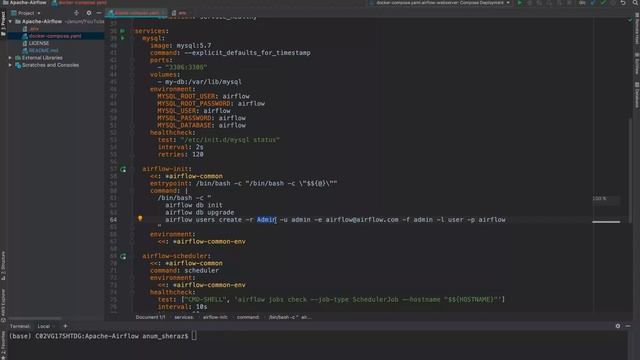Screen dimensions: 640x360
Task: Click in the terminal prompt input area
Action: click(x=194, y=336)
